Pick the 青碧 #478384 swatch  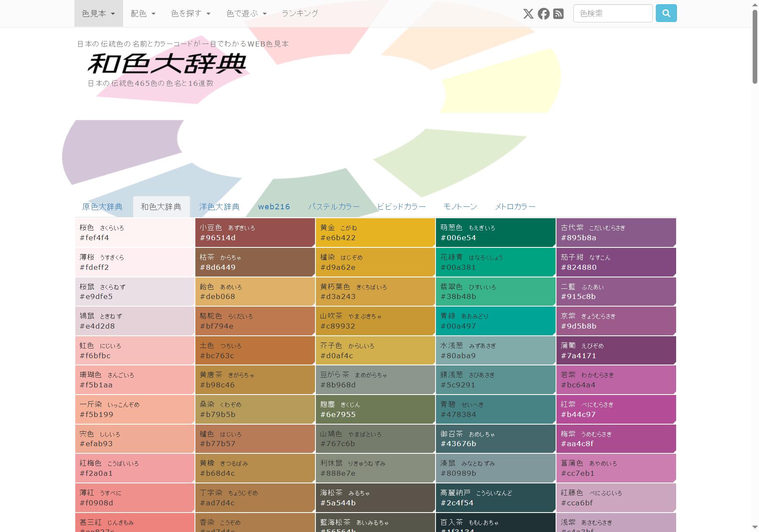point(496,409)
